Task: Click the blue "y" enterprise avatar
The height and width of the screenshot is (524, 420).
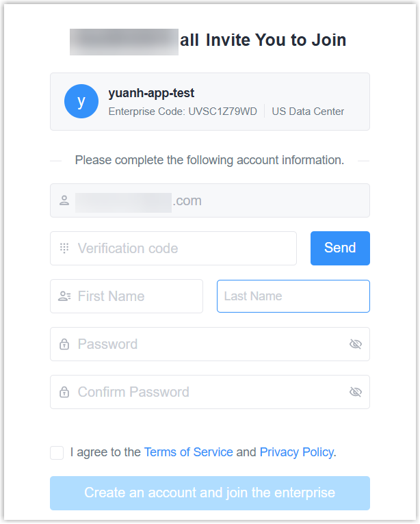Action: coord(81,101)
